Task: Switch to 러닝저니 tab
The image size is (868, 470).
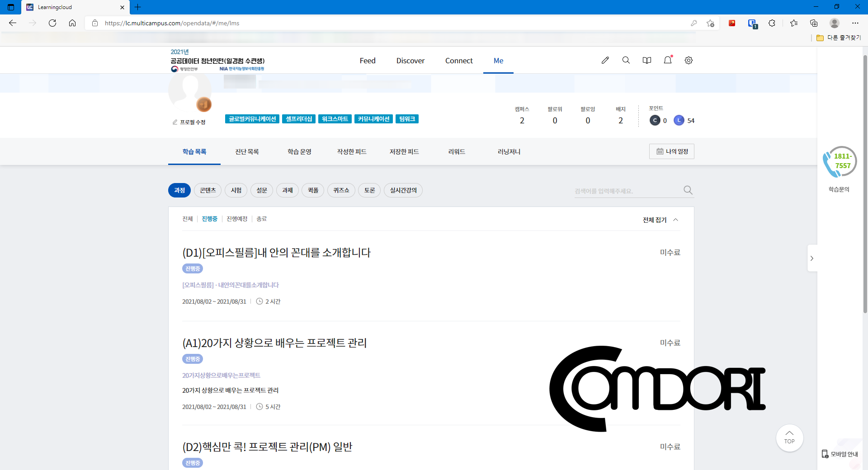Action: (509, 152)
